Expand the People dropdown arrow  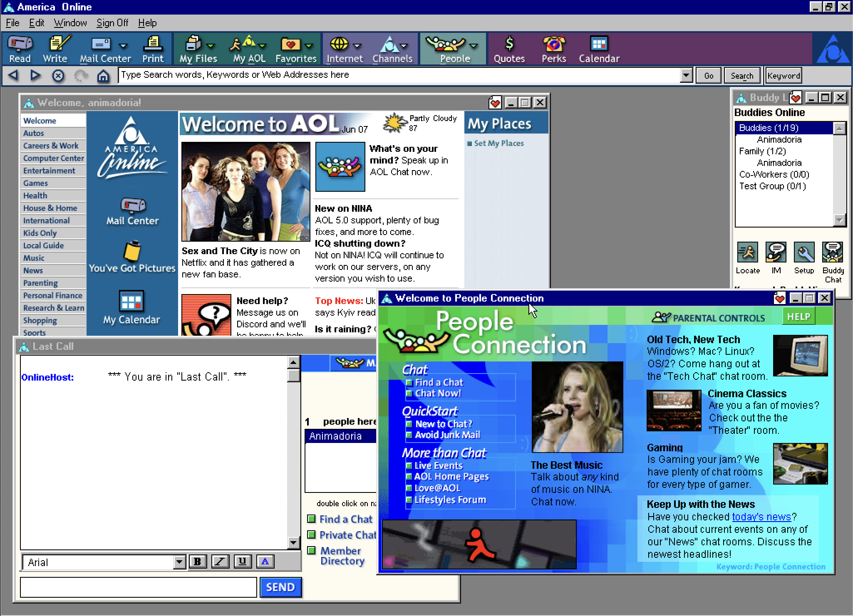click(474, 45)
